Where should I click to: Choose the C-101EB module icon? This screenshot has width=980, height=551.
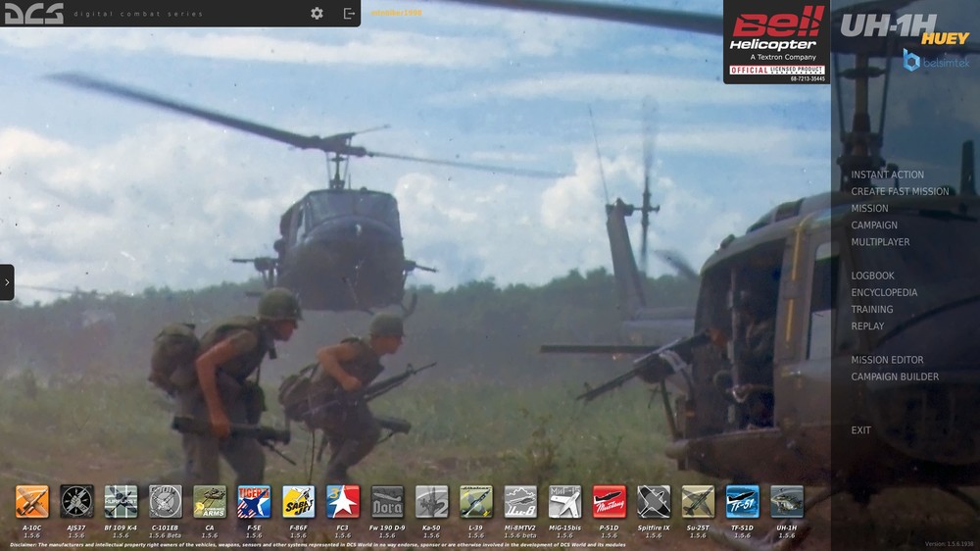165,502
